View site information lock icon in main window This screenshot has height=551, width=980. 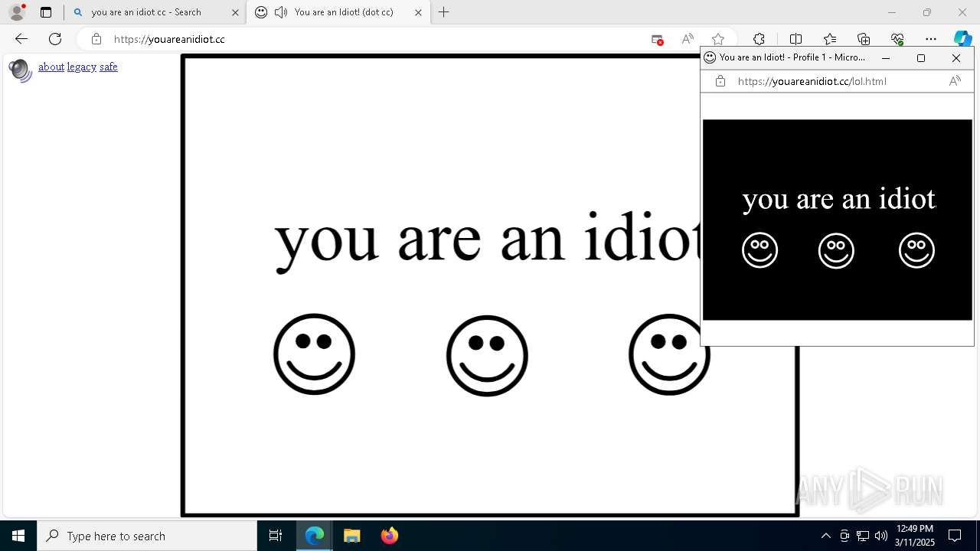pyautogui.click(x=96, y=39)
